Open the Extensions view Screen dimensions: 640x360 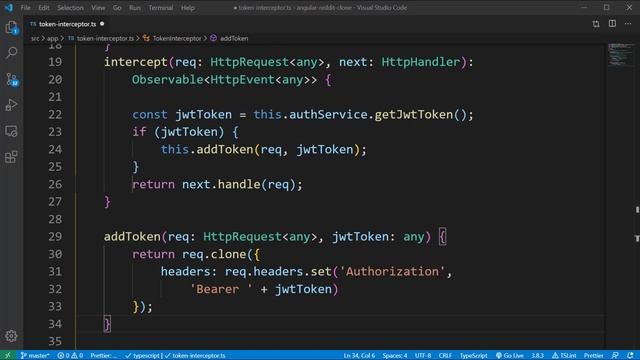coord(11,157)
